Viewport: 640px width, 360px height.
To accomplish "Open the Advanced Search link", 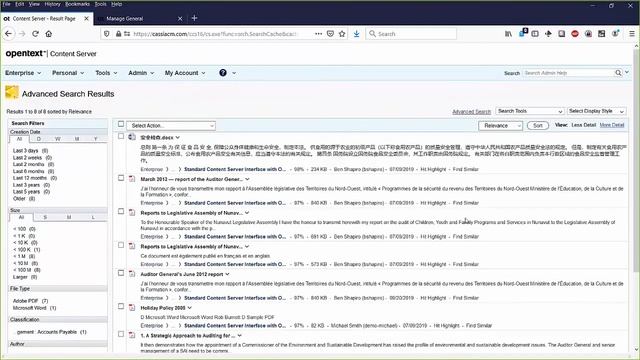I will (x=471, y=111).
